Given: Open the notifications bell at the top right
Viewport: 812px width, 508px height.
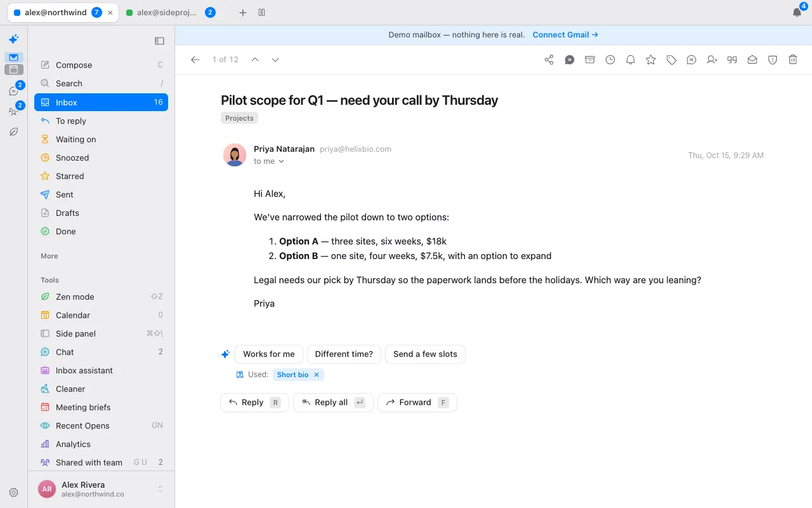Looking at the screenshot, I should pyautogui.click(x=797, y=13).
